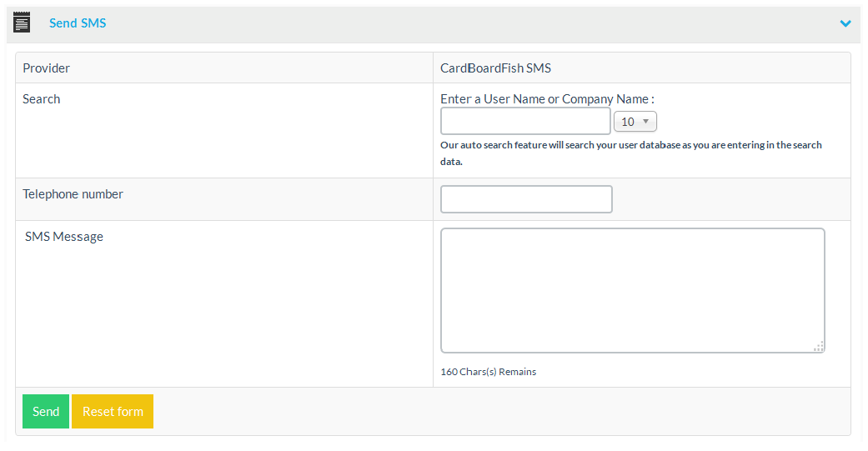This screenshot has height=451, width=868.
Task: Collapse the Send SMS panel using the chevron
Action: [845, 23]
